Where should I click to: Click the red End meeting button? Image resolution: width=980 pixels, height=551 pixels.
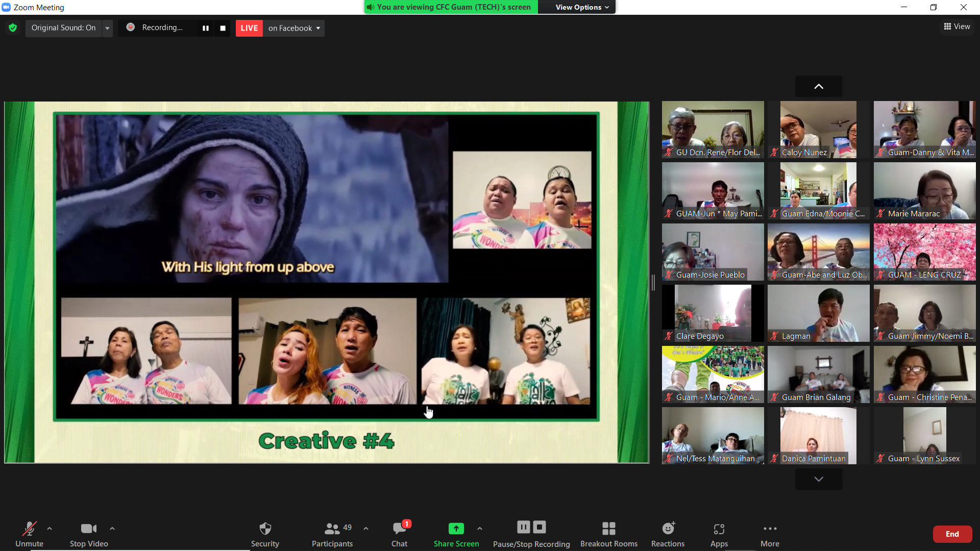[952, 534]
